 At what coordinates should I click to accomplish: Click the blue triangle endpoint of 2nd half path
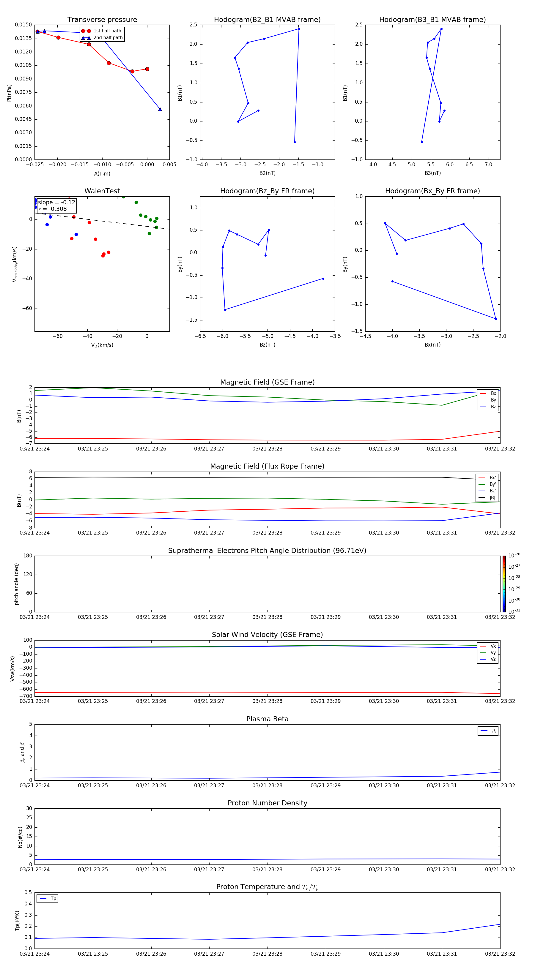(160, 109)
